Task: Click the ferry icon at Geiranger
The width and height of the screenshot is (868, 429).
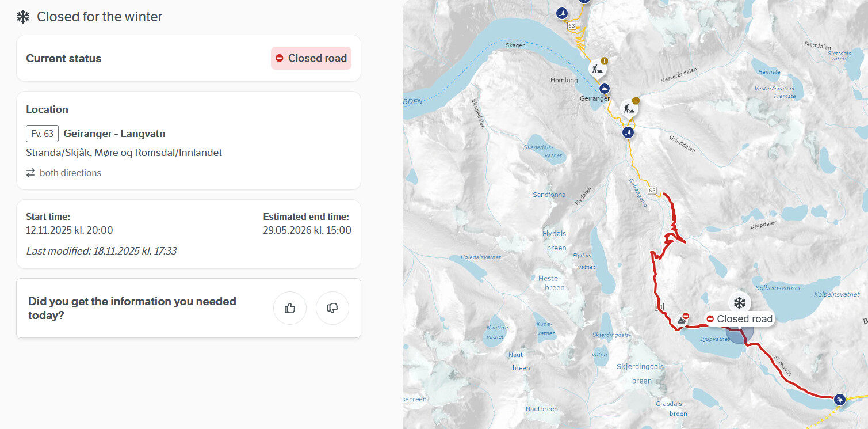Action: (605, 89)
